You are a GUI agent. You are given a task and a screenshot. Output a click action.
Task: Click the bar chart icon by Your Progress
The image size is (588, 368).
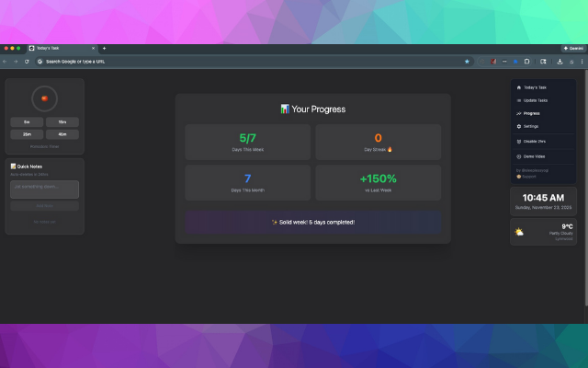(x=285, y=109)
